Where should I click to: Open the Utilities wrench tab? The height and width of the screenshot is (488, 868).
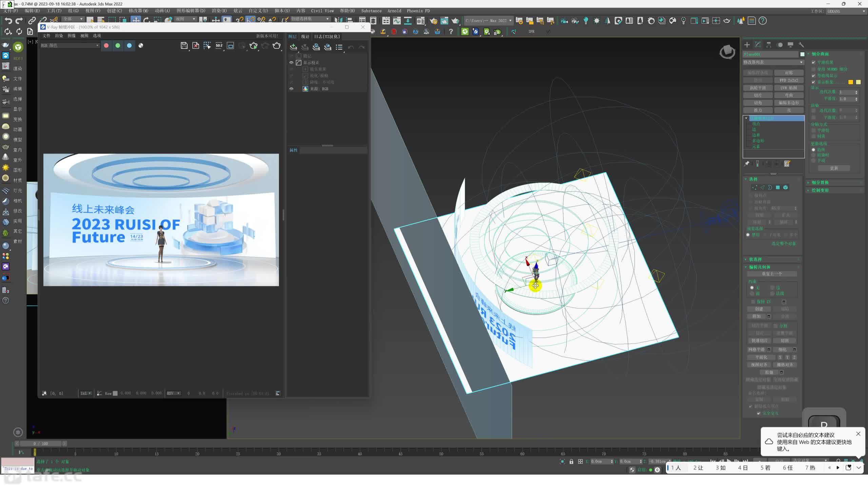pos(801,45)
